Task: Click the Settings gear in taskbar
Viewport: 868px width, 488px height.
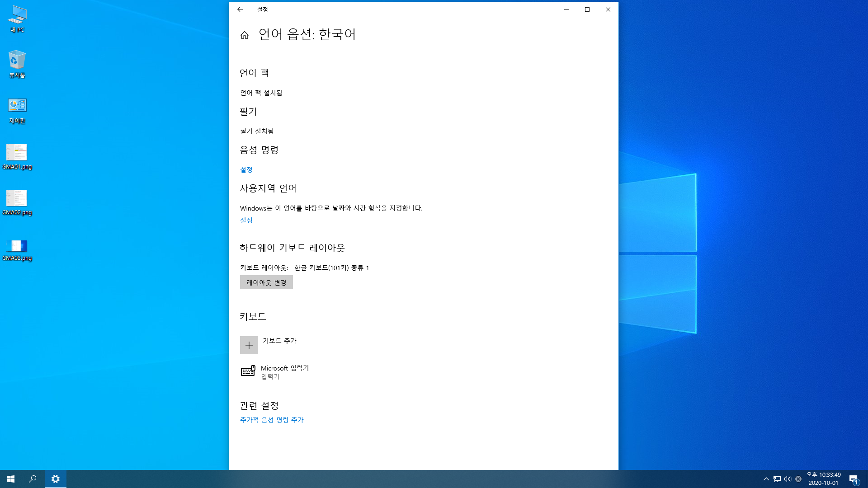Action: coord(56,479)
